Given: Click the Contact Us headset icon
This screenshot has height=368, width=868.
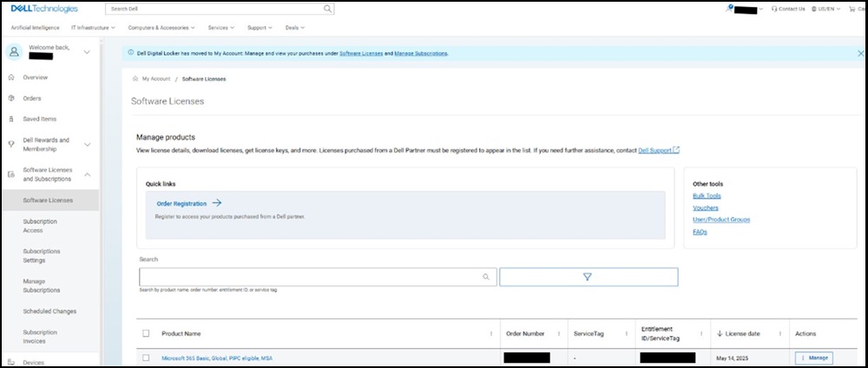Looking at the screenshot, I should [x=774, y=9].
